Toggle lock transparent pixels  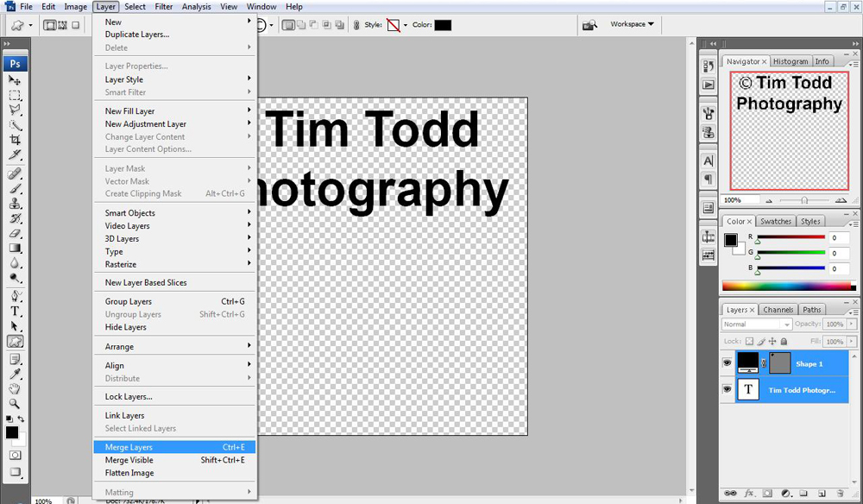click(x=749, y=341)
